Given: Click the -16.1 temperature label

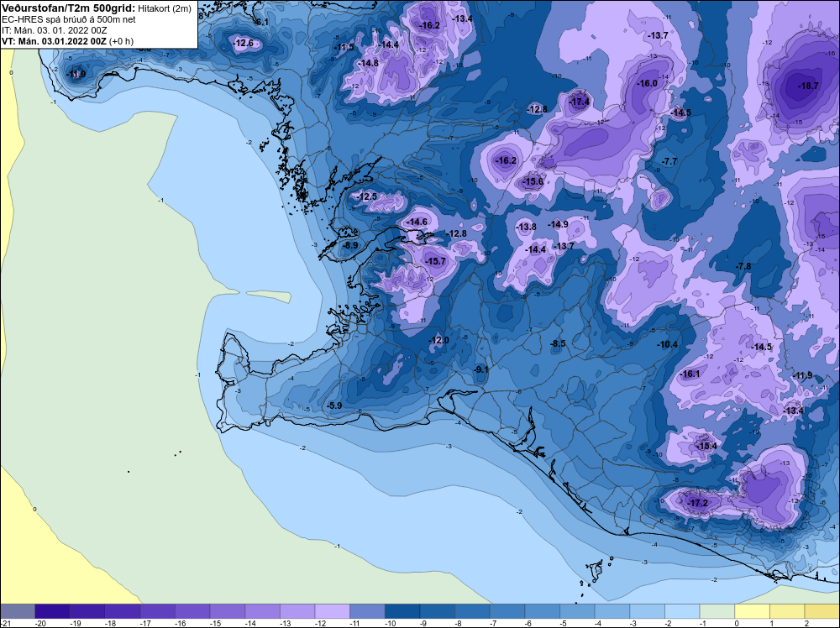Looking at the screenshot, I should (690, 374).
